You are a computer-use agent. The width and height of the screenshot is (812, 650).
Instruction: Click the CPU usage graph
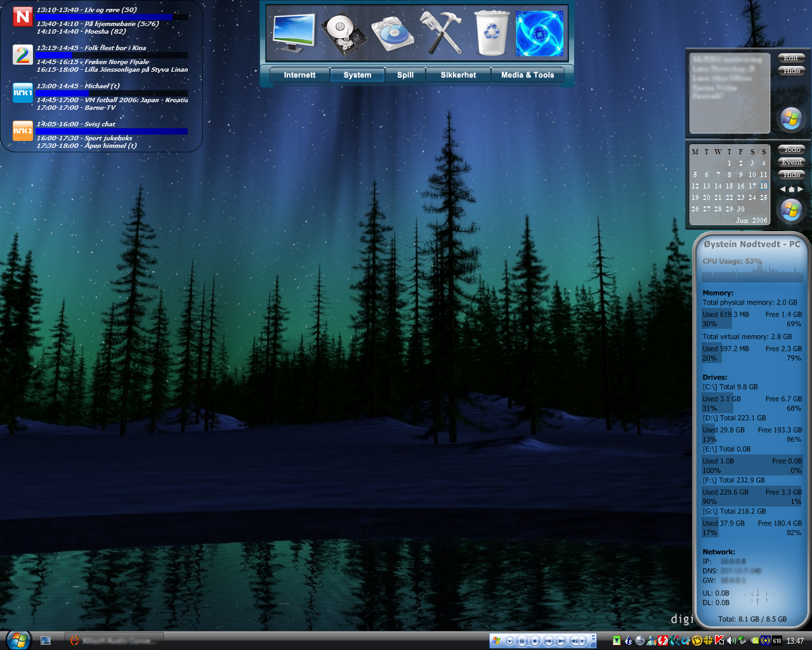[x=752, y=273]
